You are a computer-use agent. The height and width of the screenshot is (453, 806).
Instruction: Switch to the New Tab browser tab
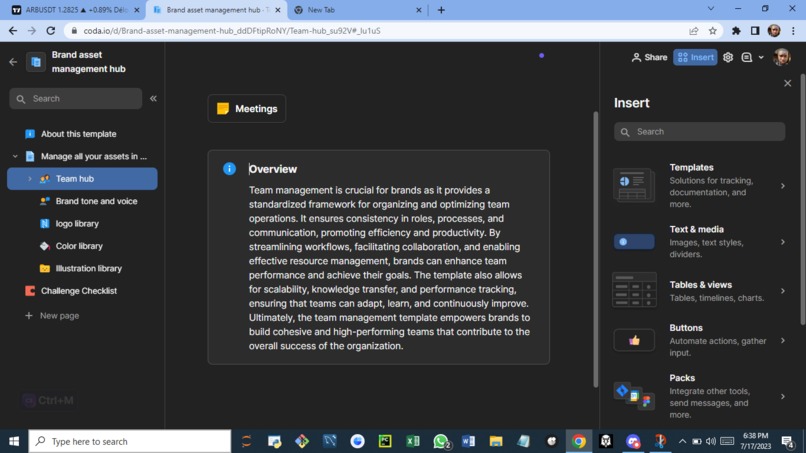point(358,10)
